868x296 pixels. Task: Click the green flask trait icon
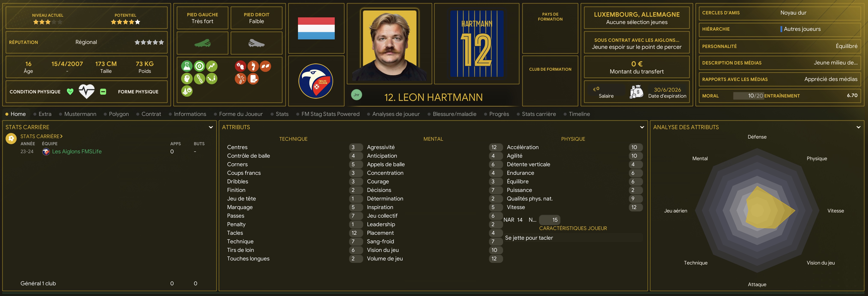[187, 66]
